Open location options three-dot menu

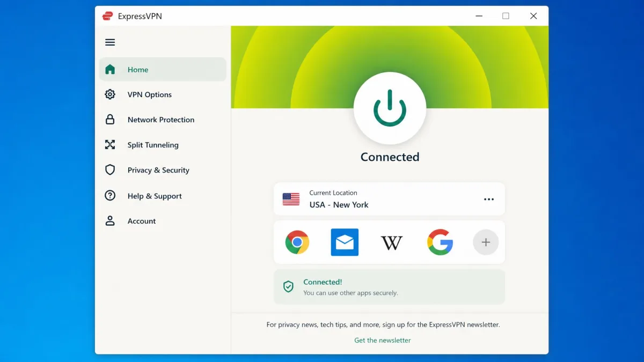coord(489,199)
